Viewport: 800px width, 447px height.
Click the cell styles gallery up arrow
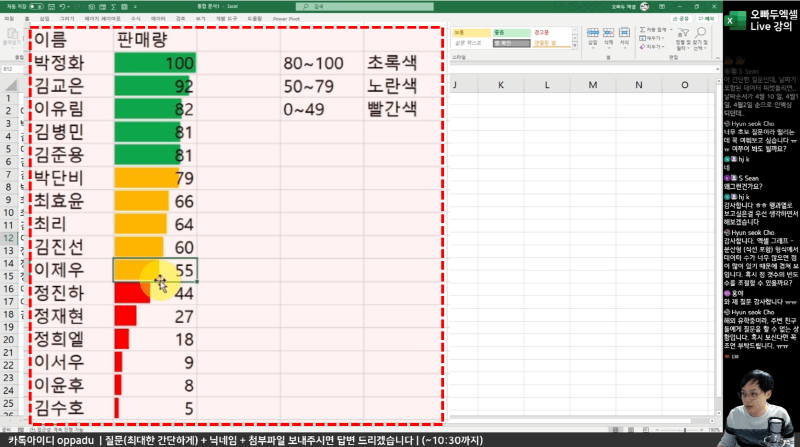(575, 31)
